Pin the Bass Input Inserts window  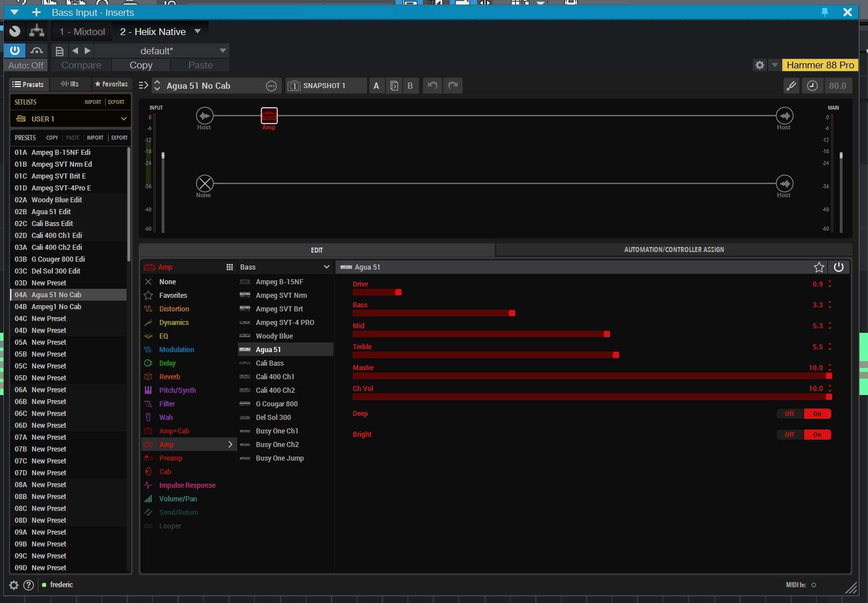(824, 12)
